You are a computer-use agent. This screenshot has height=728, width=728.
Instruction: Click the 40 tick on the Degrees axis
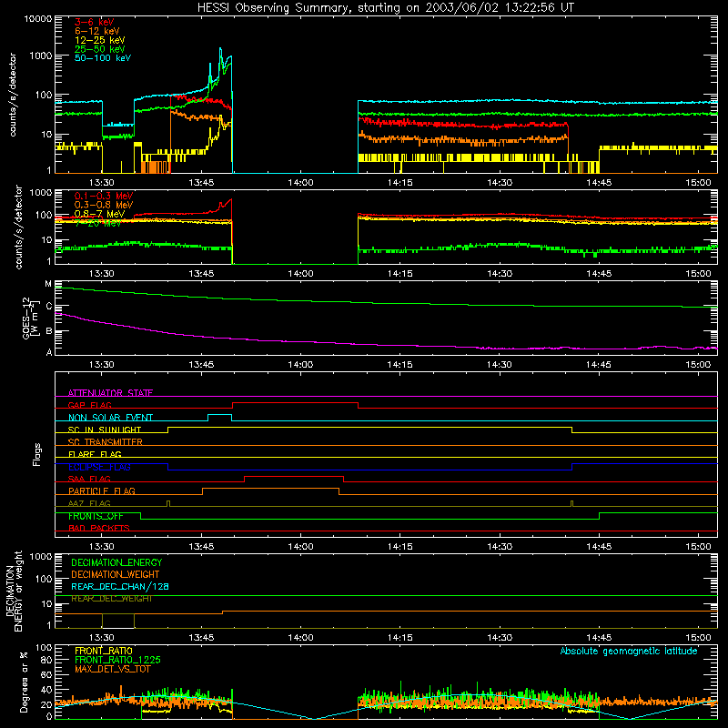pyautogui.click(x=46, y=691)
